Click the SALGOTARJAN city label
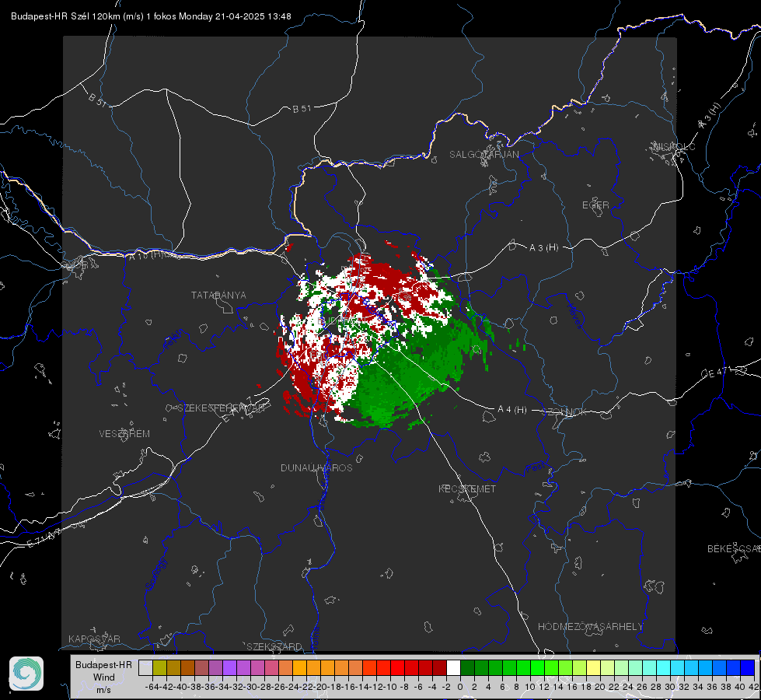 (483, 155)
